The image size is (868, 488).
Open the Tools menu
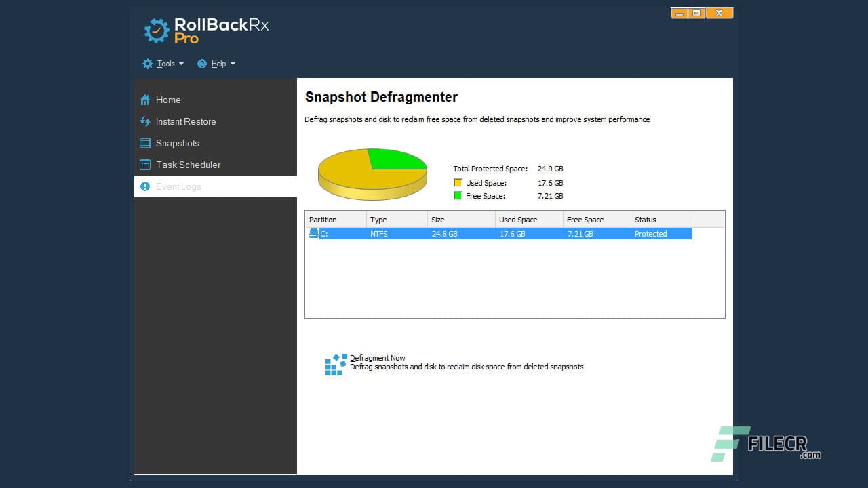(163, 63)
